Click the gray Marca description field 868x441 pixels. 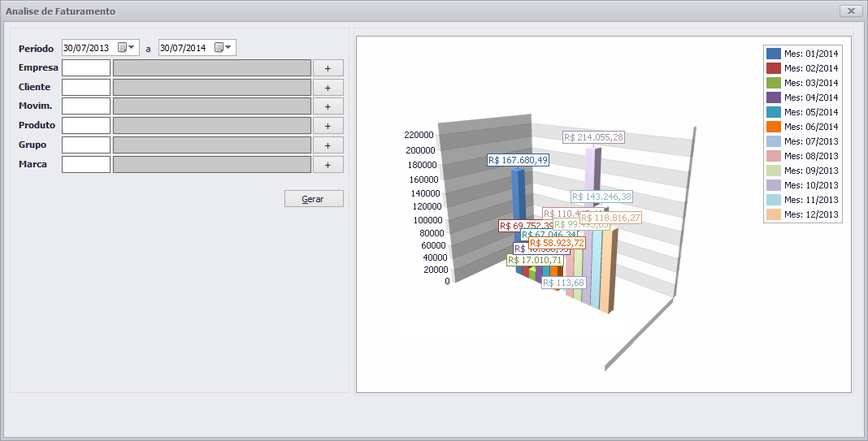click(x=212, y=164)
